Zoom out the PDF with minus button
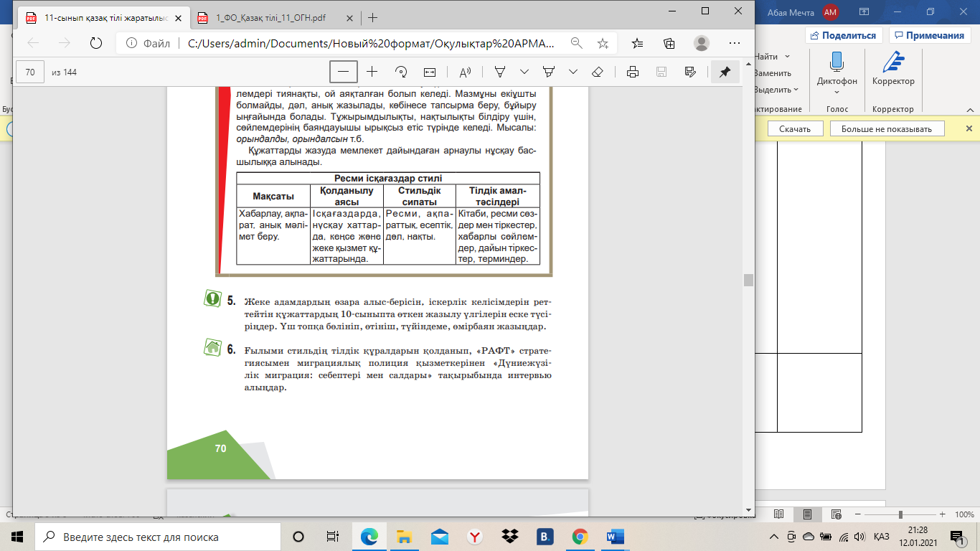 pyautogui.click(x=344, y=72)
